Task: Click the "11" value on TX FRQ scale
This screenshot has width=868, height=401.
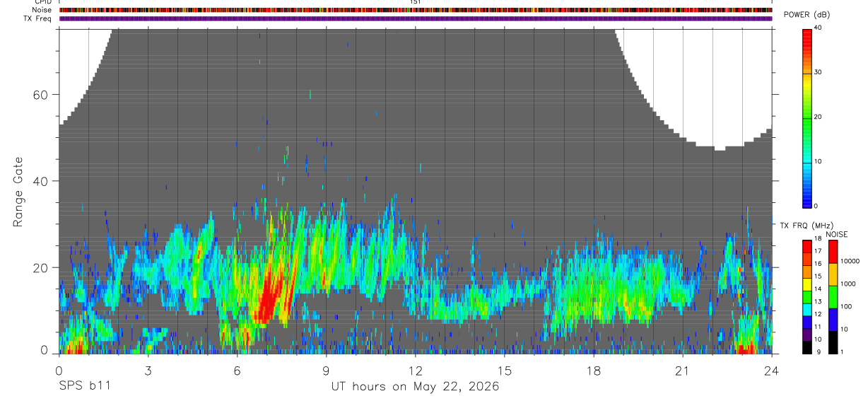Action: pyautogui.click(x=817, y=327)
